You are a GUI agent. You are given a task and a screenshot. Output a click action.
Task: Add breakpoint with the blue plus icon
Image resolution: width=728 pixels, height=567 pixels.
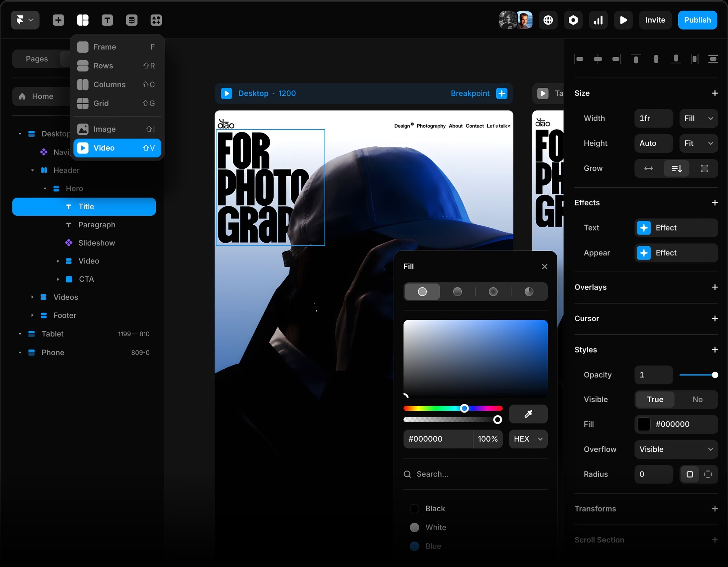502,93
